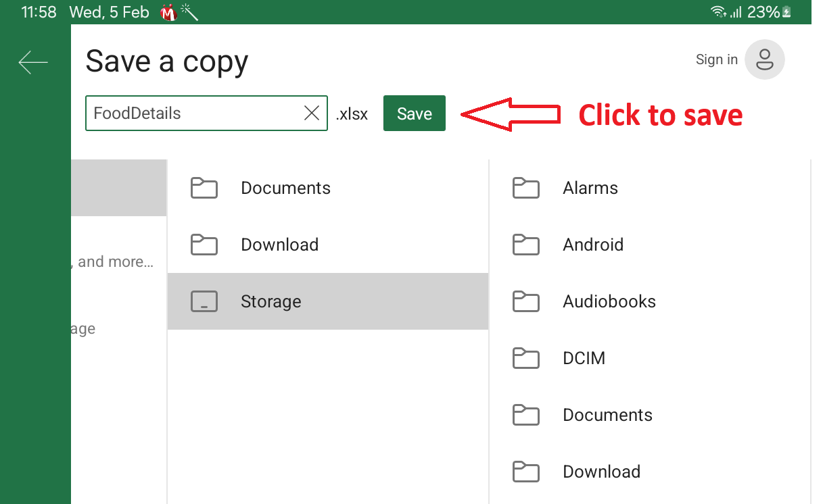823x504 pixels.
Task: Tap the battery indicator in status bar
Action: click(x=786, y=12)
